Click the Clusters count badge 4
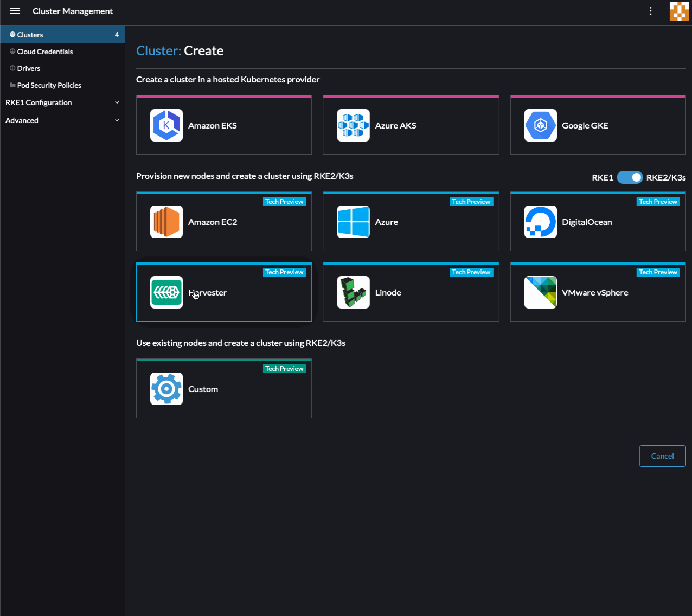 pyautogui.click(x=117, y=35)
